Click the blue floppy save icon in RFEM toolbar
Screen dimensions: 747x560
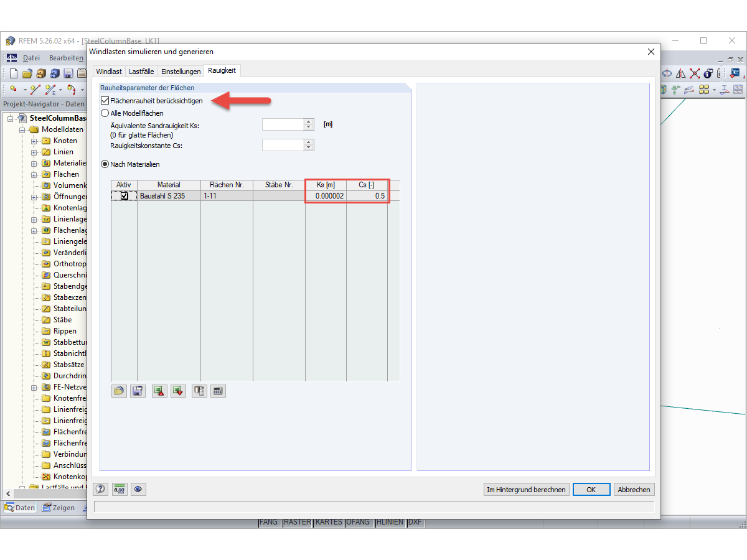coord(68,73)
